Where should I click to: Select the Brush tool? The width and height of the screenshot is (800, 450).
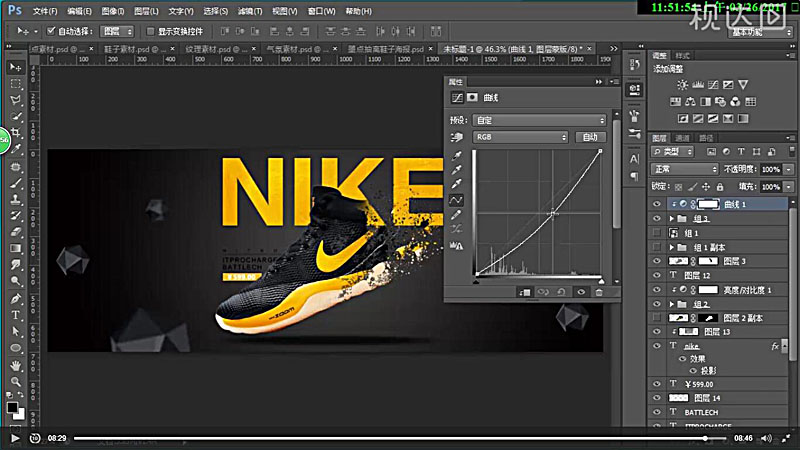(x=16, y=183)
